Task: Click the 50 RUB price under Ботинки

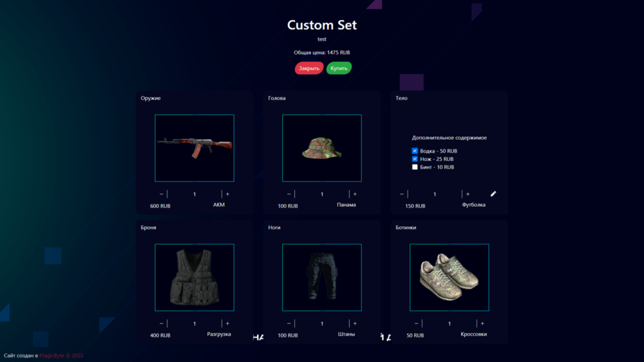Action: click(415, 336)
